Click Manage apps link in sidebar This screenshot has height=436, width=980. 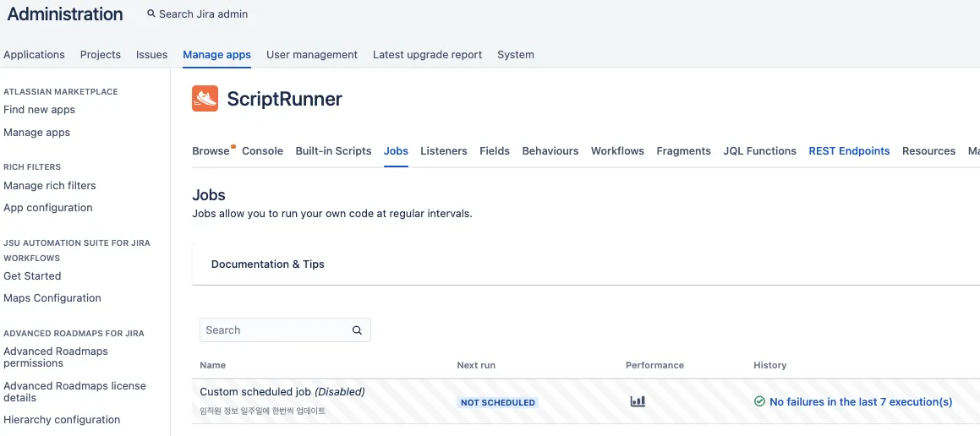pyautogui.click(x=37, y=133)
